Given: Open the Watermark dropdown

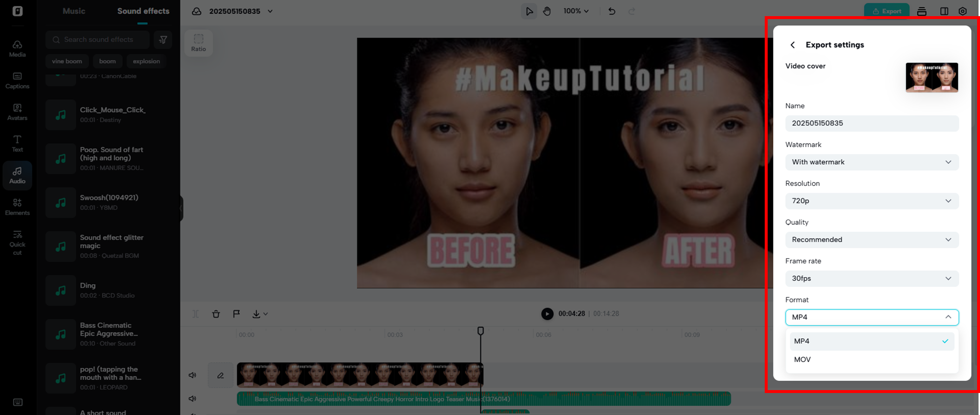Looking at the screenshot, I should point(871,162).
